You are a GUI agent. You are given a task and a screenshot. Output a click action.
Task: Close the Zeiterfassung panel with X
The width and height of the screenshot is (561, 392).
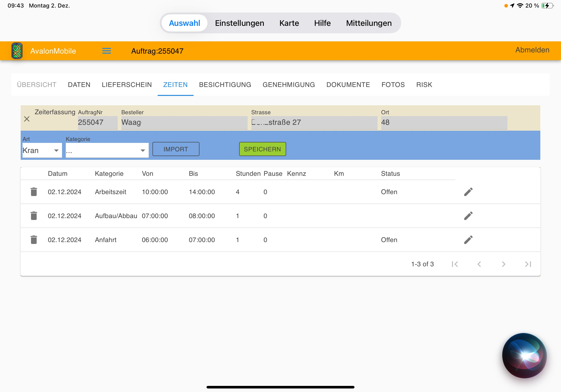[x=27, y=119]
